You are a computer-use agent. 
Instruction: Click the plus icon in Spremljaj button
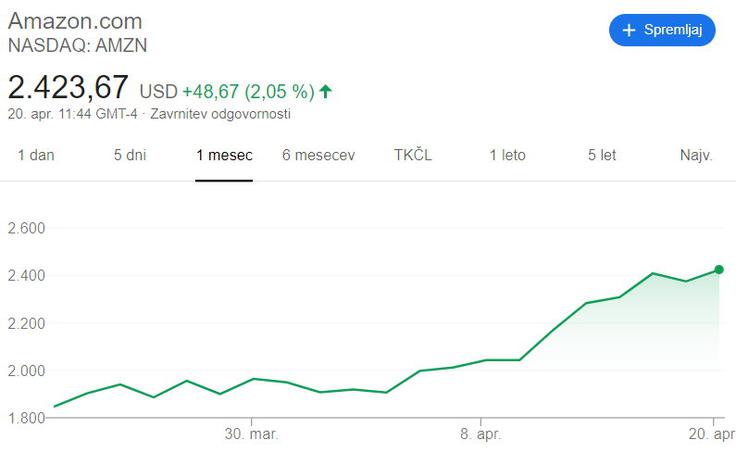pyautogui.click(x=629, y=30)
